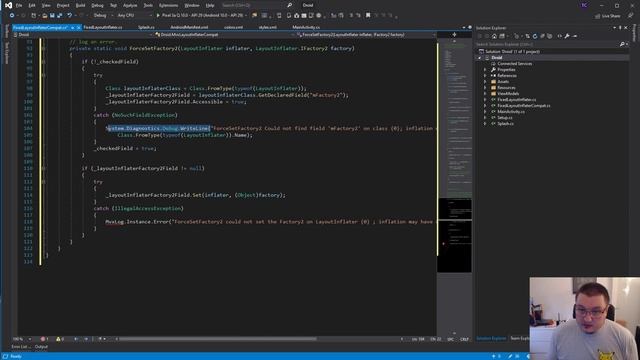This screenshot has width=640, height=360.
Task: Close the active FixedLayoutInflaterCompat.cs tab
Action: [79, 27]
